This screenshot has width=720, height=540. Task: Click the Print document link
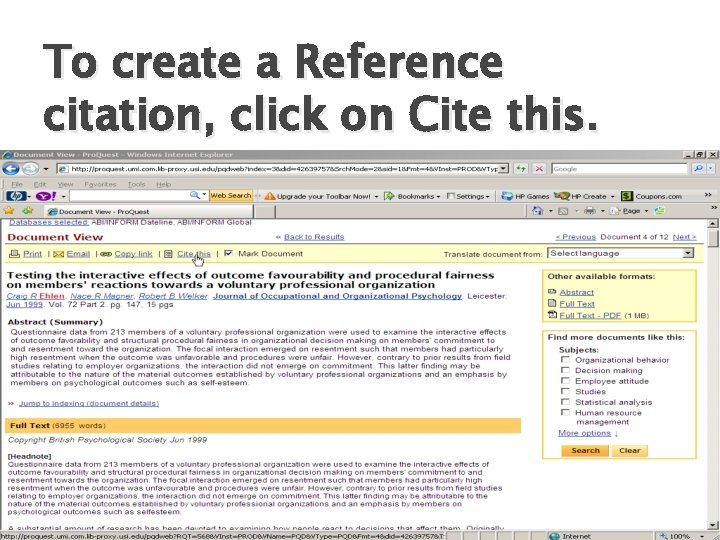coord(32,254)
